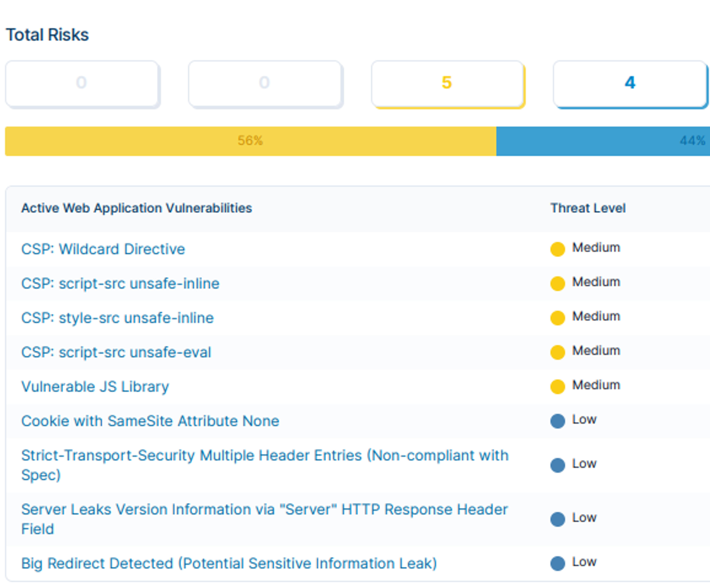Open Cookie with SameSite Attribute None
The image size is (710, 588).
tap(150, 421)
